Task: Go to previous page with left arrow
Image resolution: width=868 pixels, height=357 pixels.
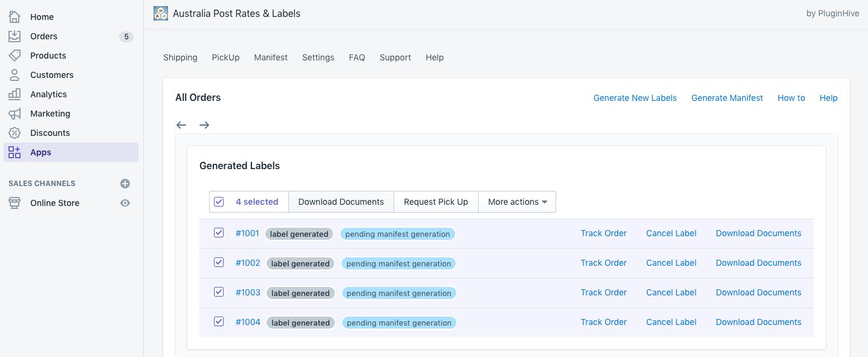Action: (181, 125)
